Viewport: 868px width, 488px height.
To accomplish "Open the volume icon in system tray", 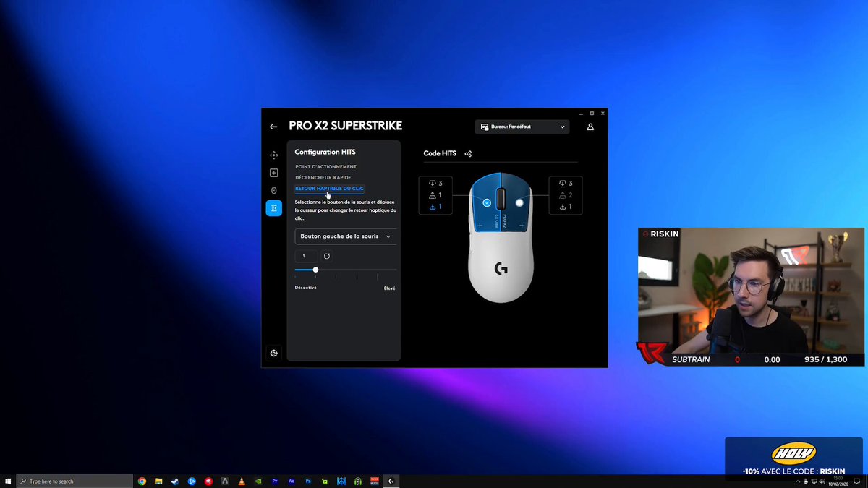I will (x=822, y=481).
